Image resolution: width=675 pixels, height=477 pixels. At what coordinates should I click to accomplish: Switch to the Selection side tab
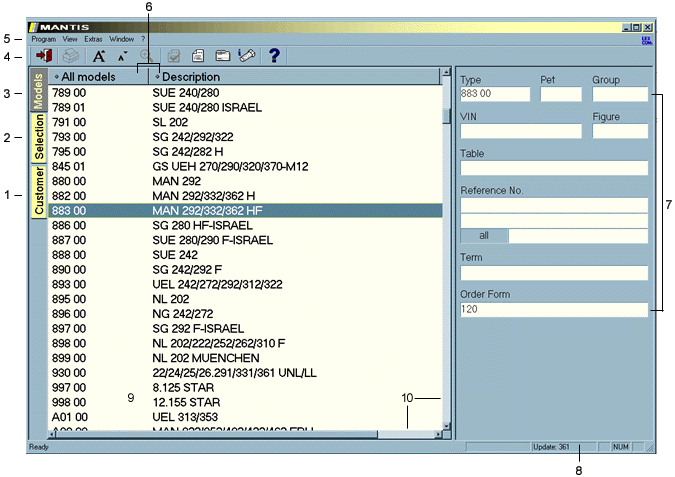[39, 138]
